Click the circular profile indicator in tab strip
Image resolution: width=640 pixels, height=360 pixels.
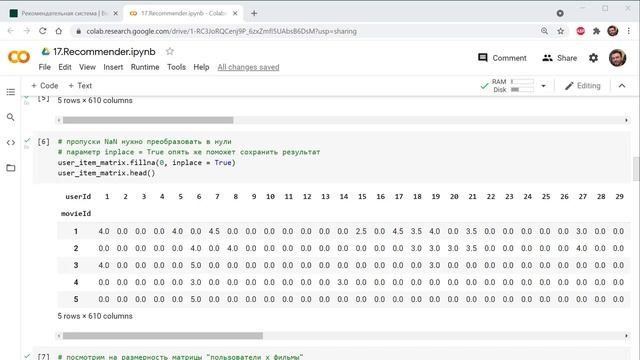coord(560,13)
